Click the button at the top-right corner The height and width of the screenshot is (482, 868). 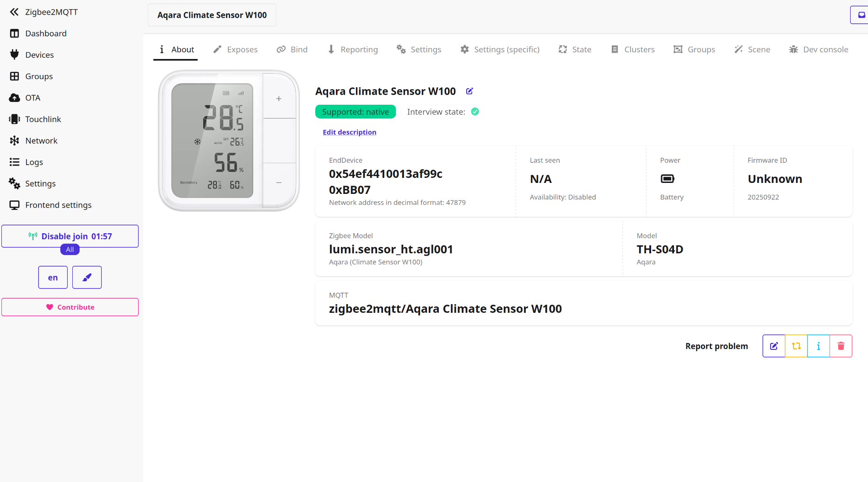tap(860, 15)
